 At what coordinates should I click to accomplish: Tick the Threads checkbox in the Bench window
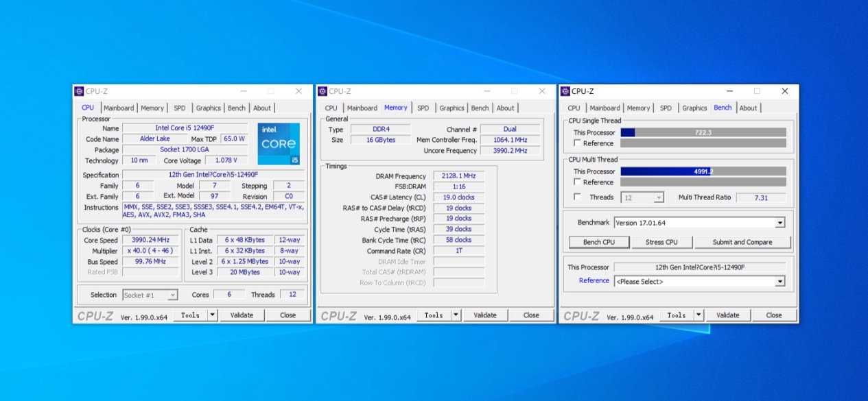[577, 197]
